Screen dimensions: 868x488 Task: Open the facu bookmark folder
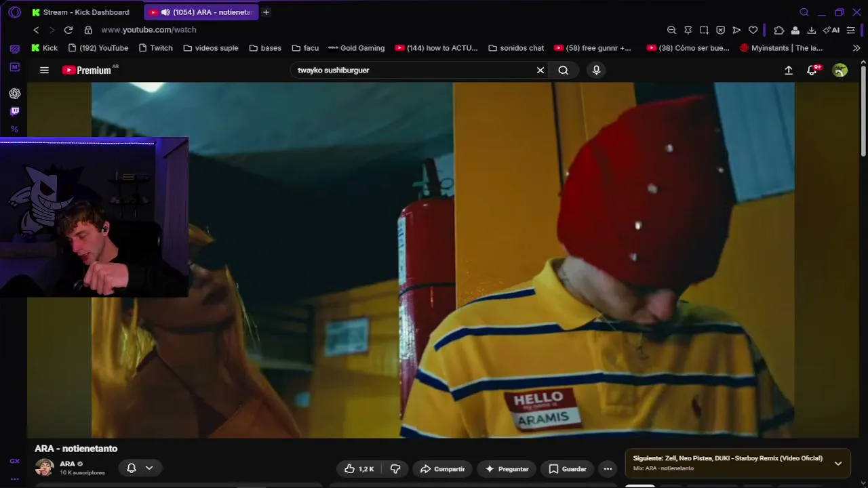(x=305, y=48)
